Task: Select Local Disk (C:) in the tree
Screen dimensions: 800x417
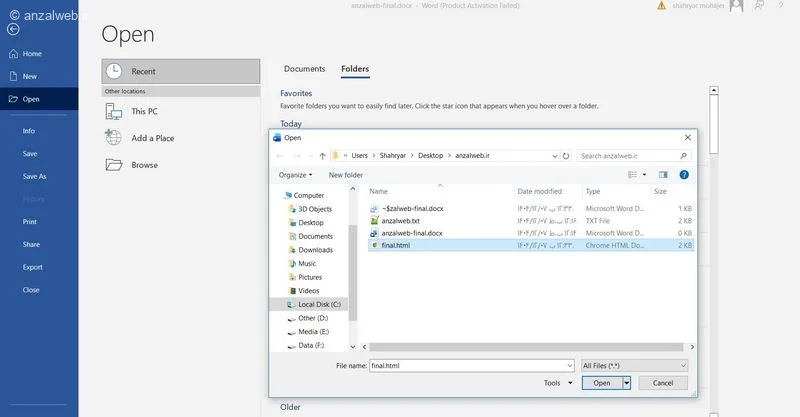Action: click(309, 305)
